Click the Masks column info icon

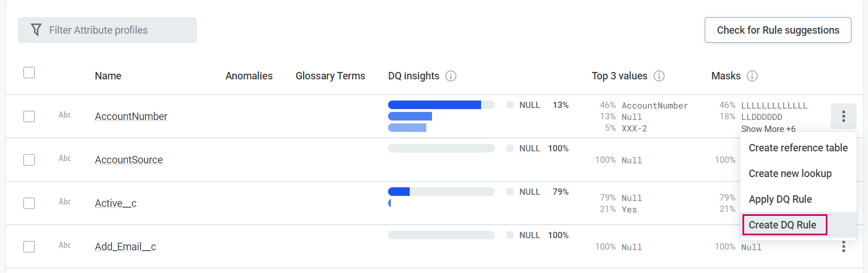[x=752, y=76]
